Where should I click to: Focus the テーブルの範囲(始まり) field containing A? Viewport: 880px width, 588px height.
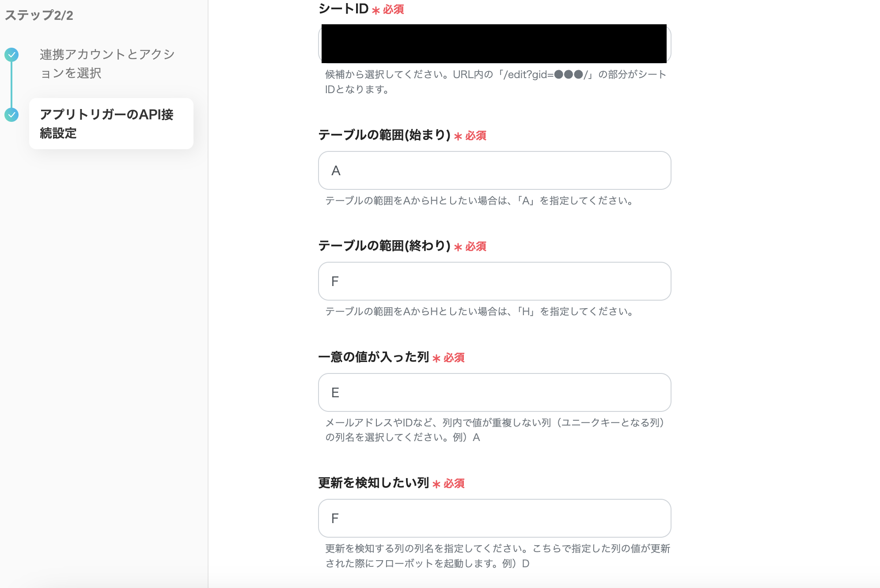pos(494,170)
